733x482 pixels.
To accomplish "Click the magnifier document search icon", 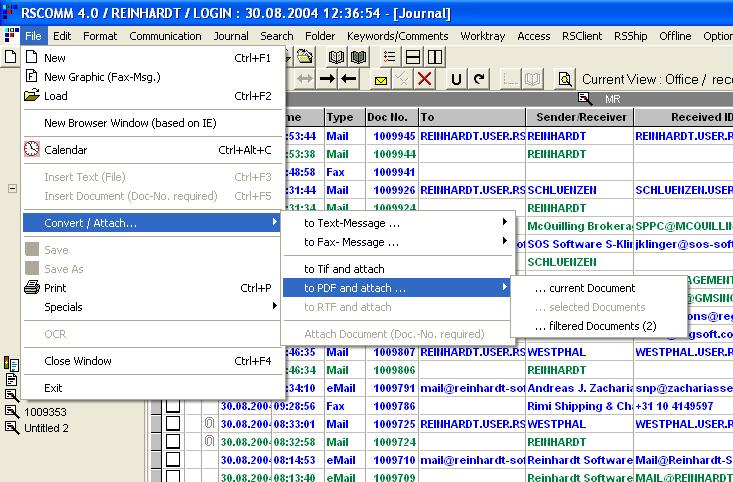I will click(565, 79).
